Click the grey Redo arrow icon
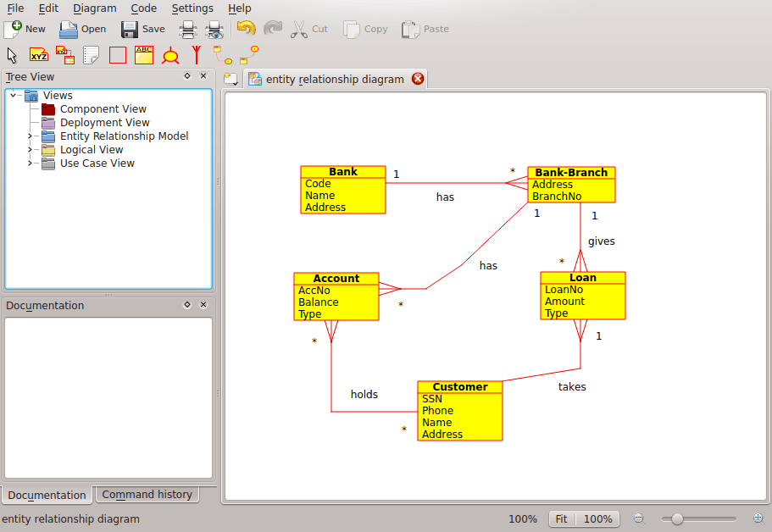 [x=273, y=28]
